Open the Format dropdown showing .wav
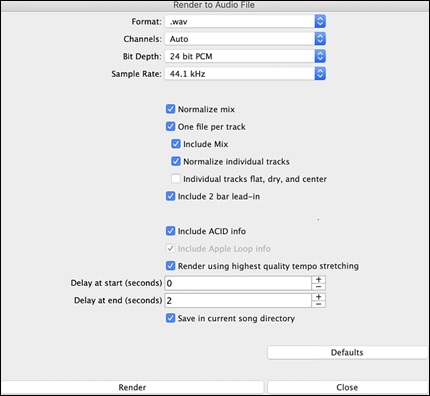Viewport: 430px width, 396px height. (245, 21)
